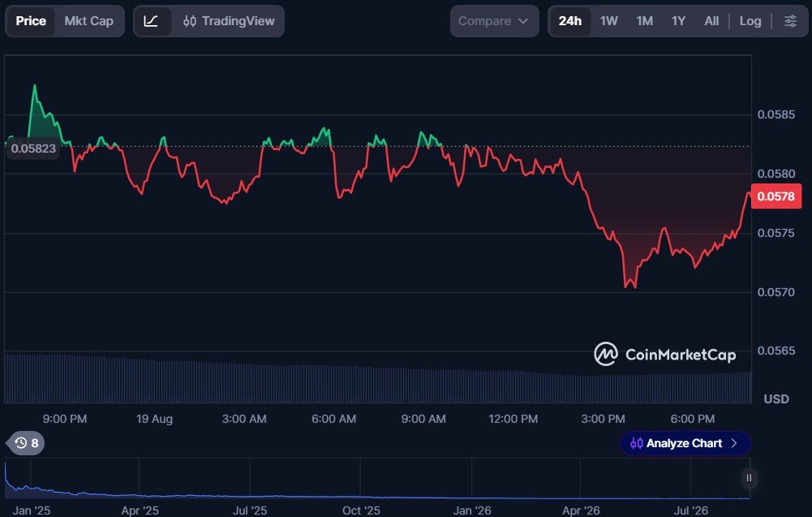Click the 0.0575 price axis label
The image size is (812, 517).
coord(775,233)
